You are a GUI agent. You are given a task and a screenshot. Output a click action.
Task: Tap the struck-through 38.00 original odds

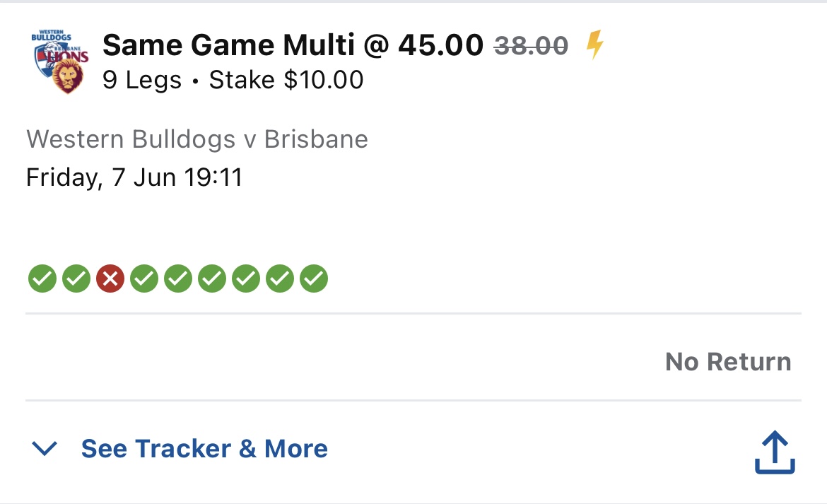click(531, 45)
